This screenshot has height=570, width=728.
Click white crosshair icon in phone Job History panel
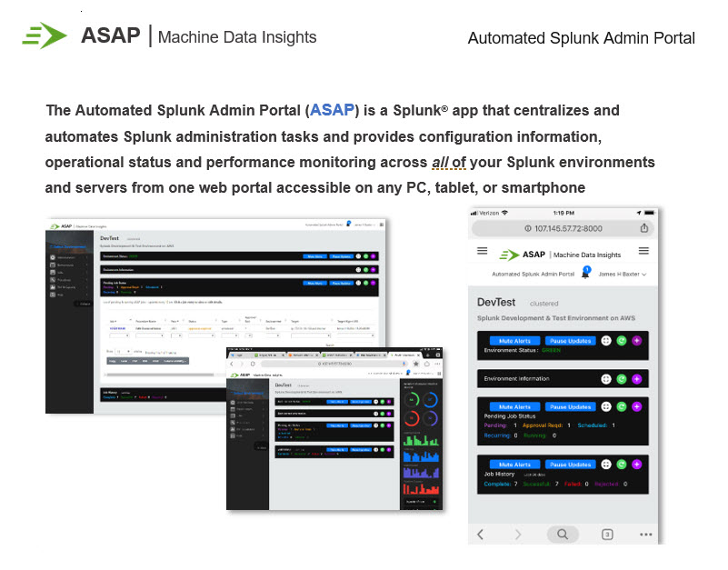pyautogui.click(x=606, y=465)
